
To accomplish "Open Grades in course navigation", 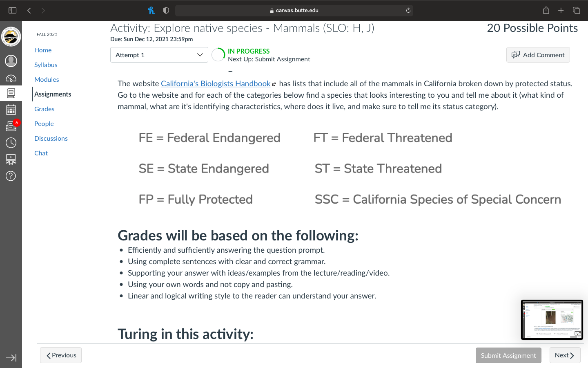I will [x=44, y=109].
